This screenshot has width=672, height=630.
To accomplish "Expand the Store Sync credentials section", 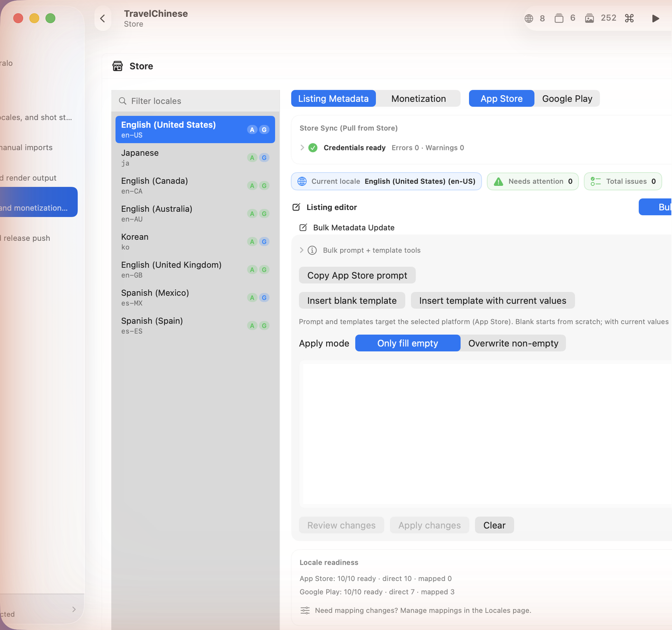I will tap(302, 147).
